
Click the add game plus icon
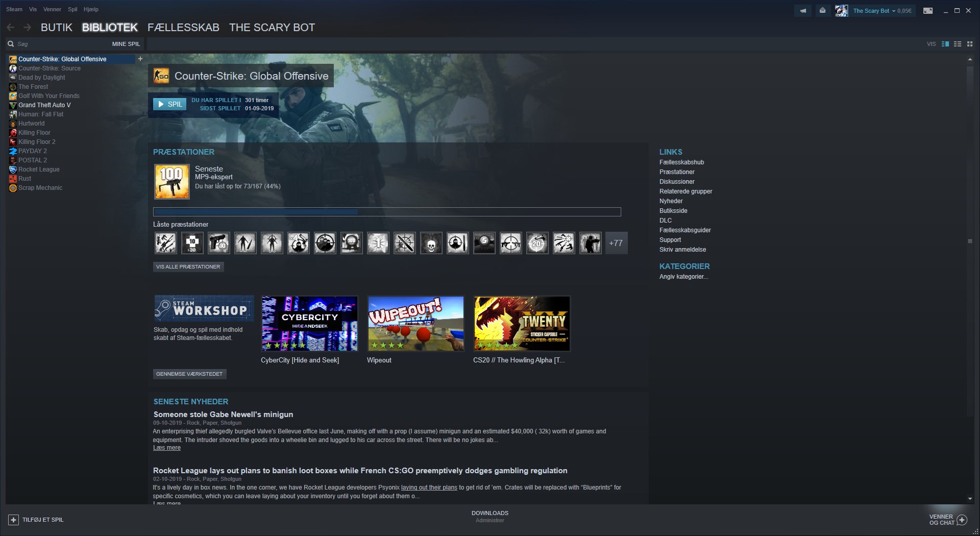14,520
